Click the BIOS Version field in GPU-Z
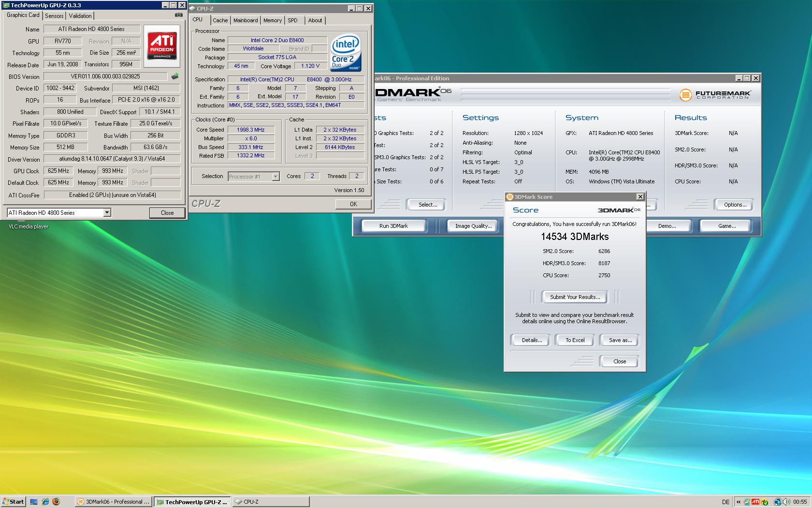The height and width of the screenshot is (508, 812). point(105,76)
